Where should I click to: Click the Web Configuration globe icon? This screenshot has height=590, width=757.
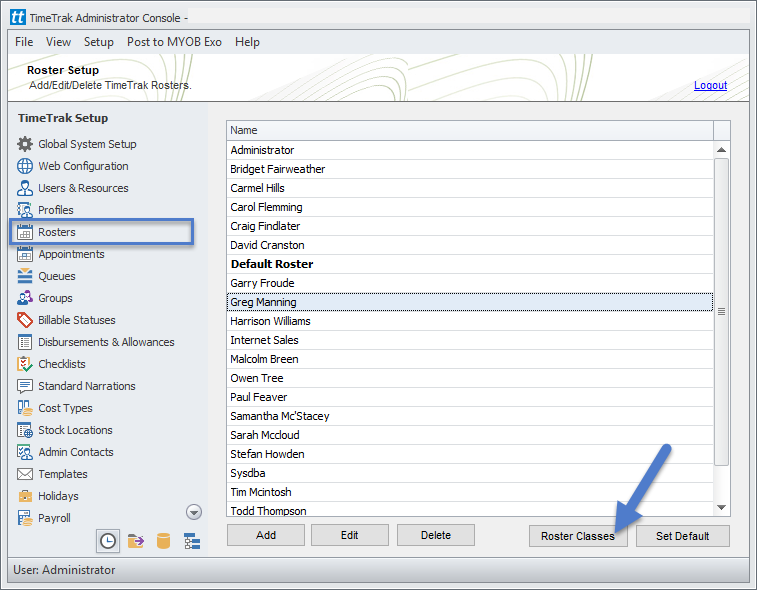click(25, 166)
